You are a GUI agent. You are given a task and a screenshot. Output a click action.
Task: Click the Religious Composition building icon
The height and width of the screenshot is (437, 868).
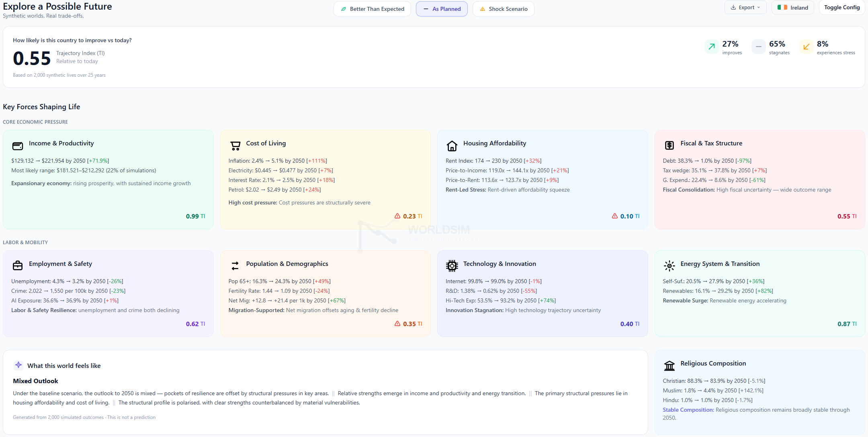click(x=669, y=366)
